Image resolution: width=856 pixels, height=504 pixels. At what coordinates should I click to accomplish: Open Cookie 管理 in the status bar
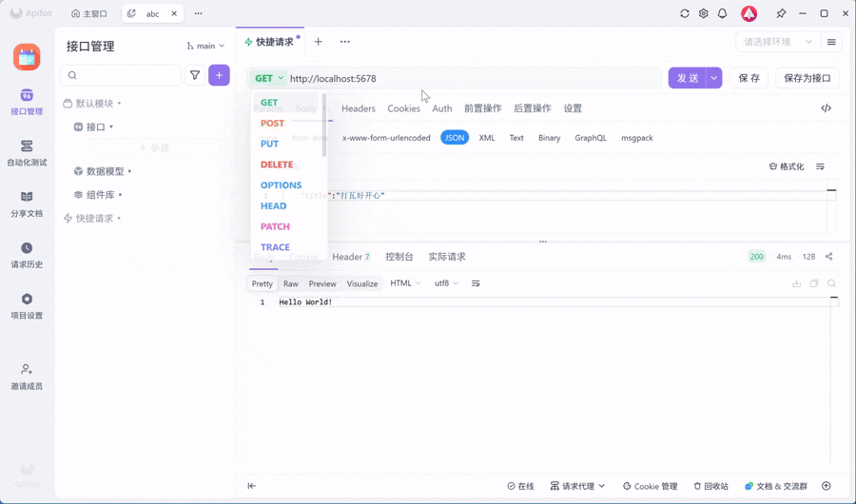coord(651,486)
